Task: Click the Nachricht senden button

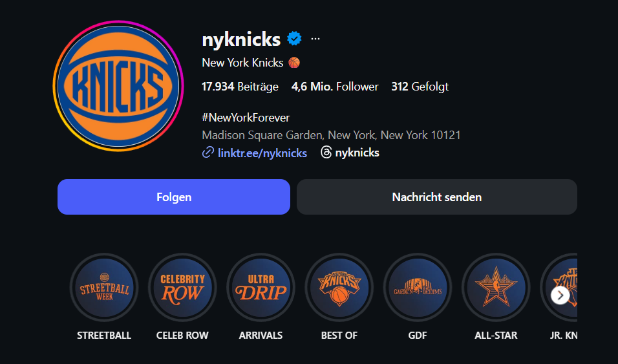Action: pos(436,197)
